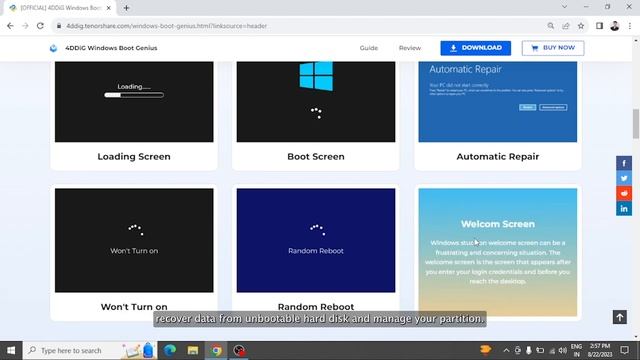The width and height of the screenshot is (640, 360).
Task: Select the Random Reboot thumbnail
Action: pos(316,240)
